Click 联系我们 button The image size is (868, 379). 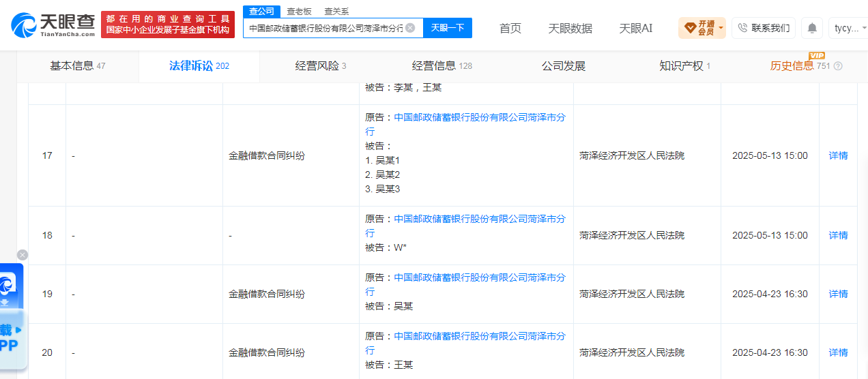(x=763, y=28)
